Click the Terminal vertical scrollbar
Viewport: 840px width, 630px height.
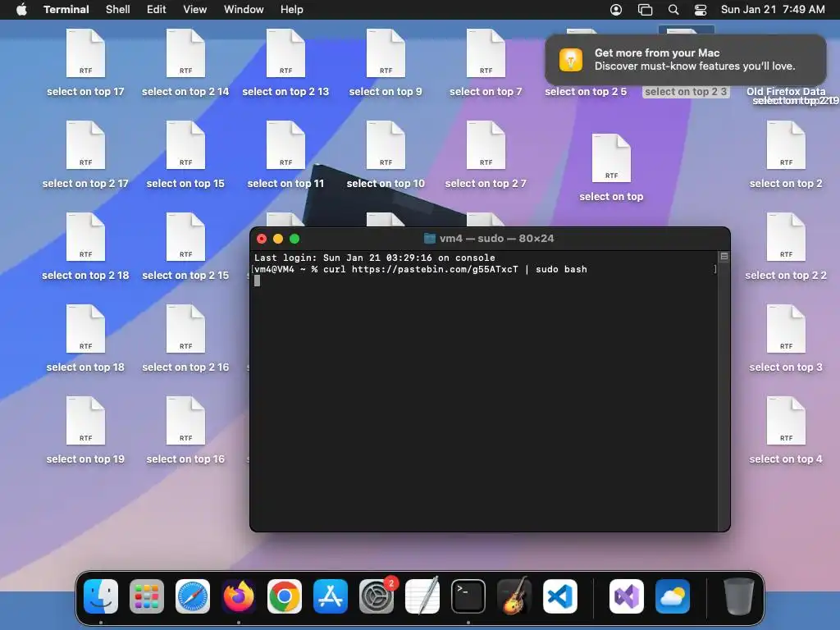[724, 391]
